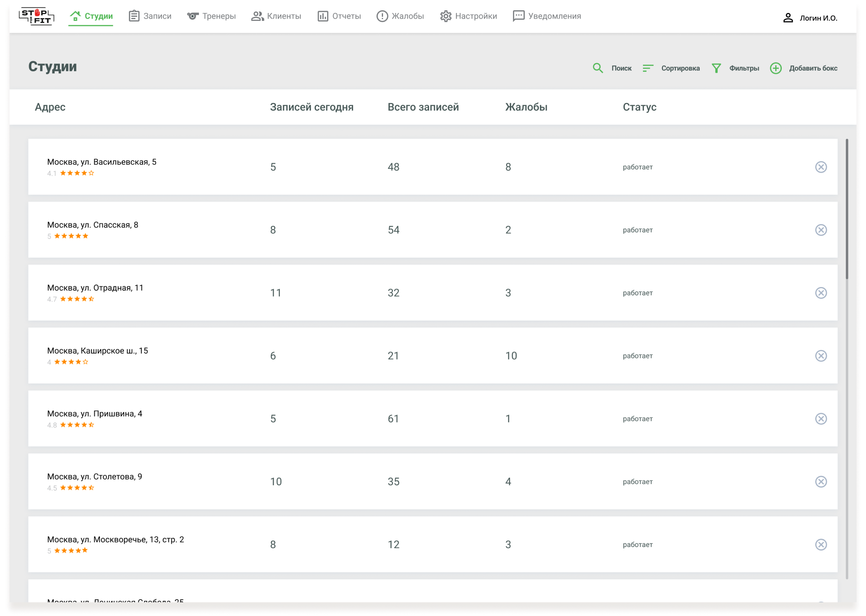Click the vertical scrollbar of studio list
The height and width of the screenshot is (616, 866).
pos(847,209)
